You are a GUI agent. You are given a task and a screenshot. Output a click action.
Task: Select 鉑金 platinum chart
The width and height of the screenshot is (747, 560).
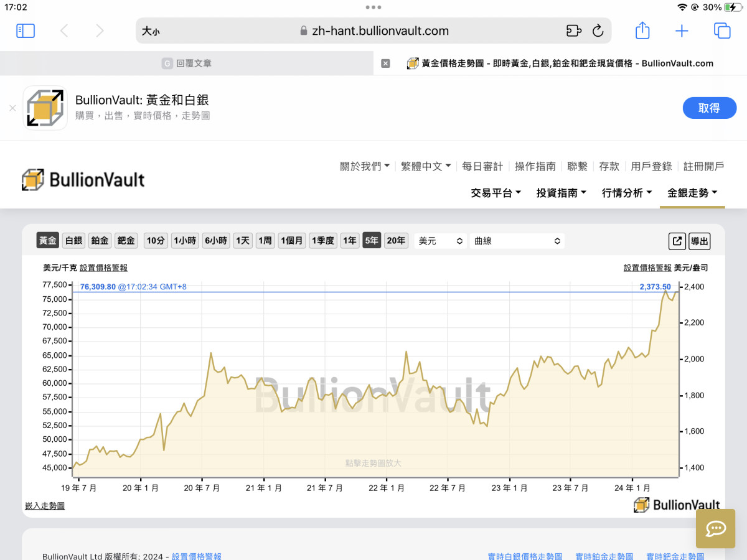100,241
